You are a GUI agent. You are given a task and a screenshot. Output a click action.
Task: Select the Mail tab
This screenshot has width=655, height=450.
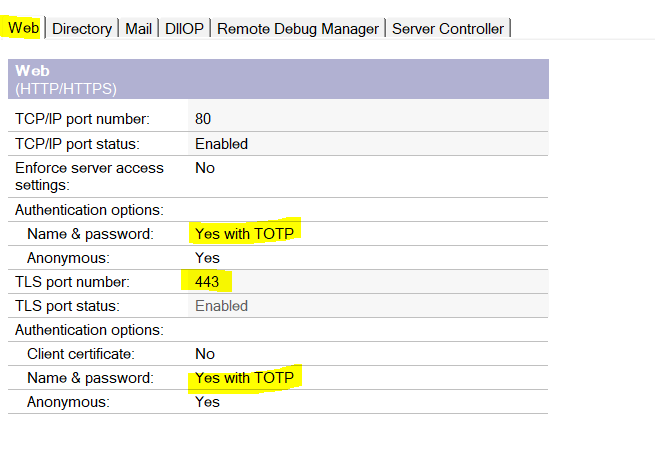139,29
